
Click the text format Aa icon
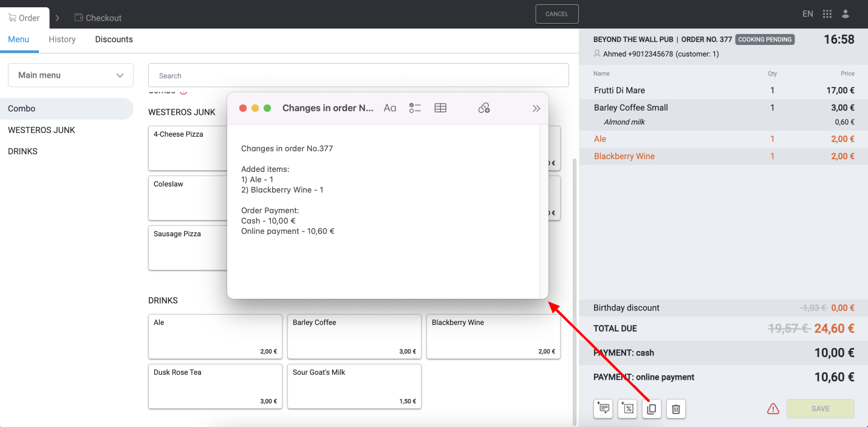tap(390, 108)
